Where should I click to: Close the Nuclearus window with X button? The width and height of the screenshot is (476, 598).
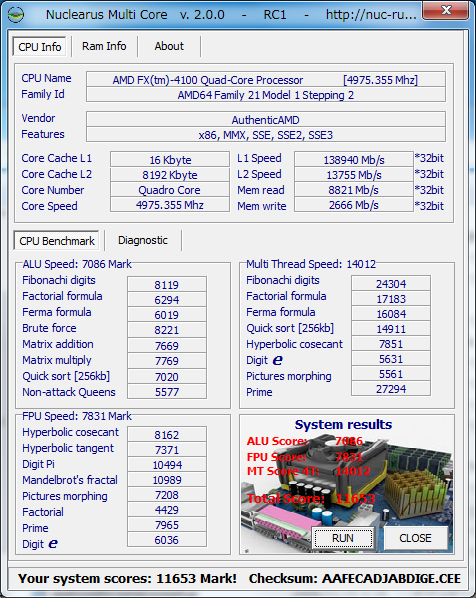445,10
